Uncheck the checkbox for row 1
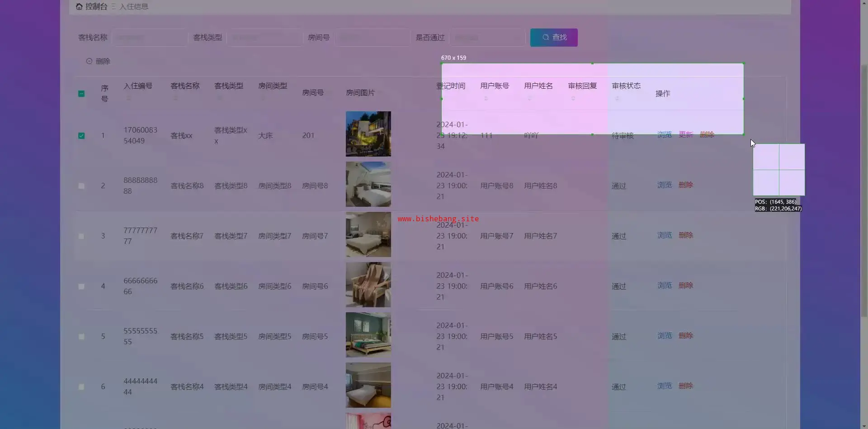Screen dimensions: 868x429 (81, 136)
